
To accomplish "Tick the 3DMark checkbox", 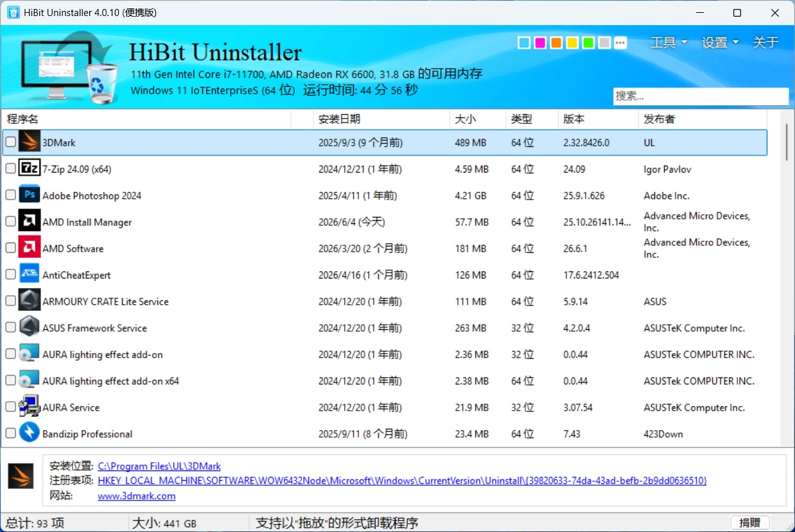I will click(x=10, y=142).
